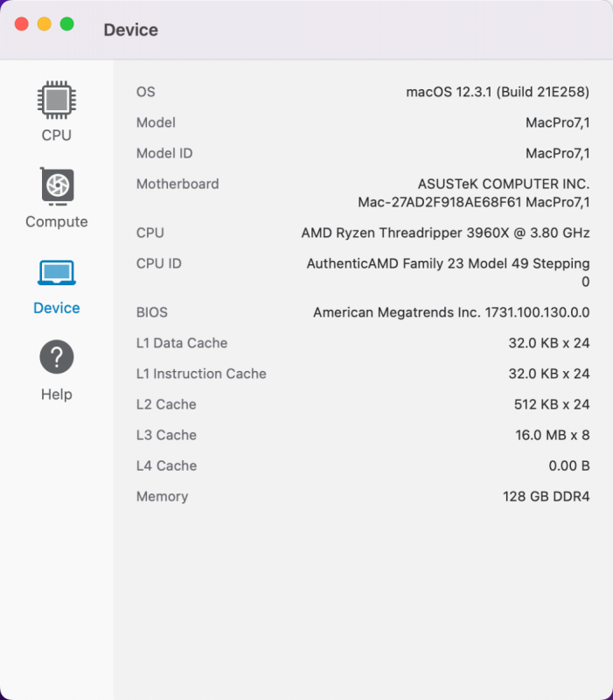The image size is (613, 700).
Task: Click the Device laptop icon
Action: pyautogui.click(x=57, y=271)
